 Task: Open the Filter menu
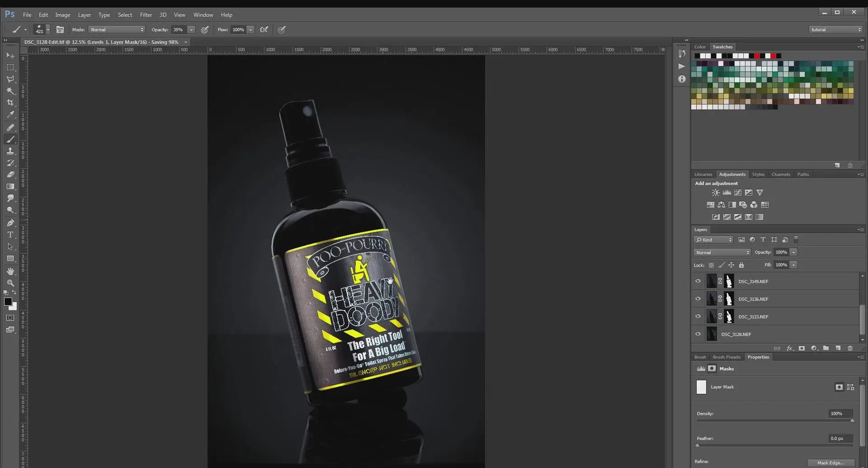(146, 15)
